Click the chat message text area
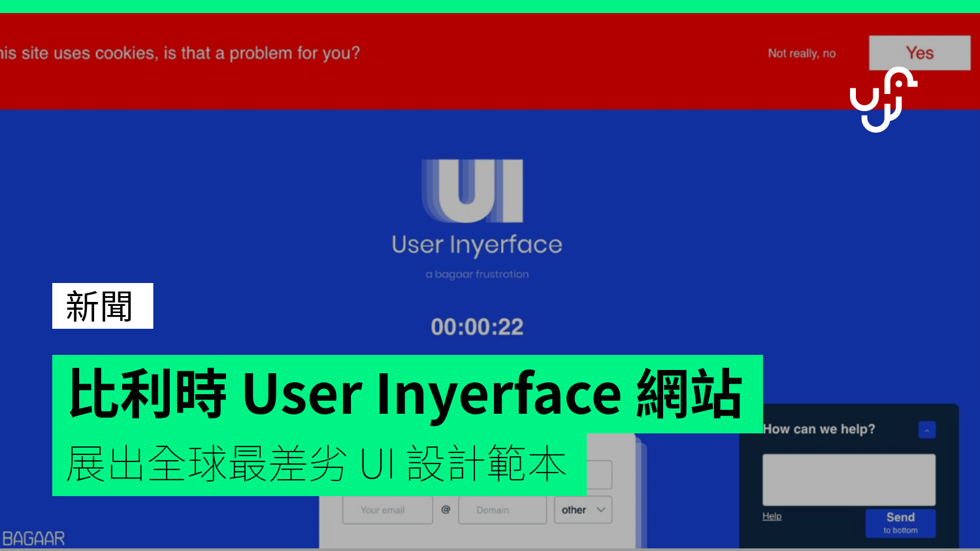 848,478
